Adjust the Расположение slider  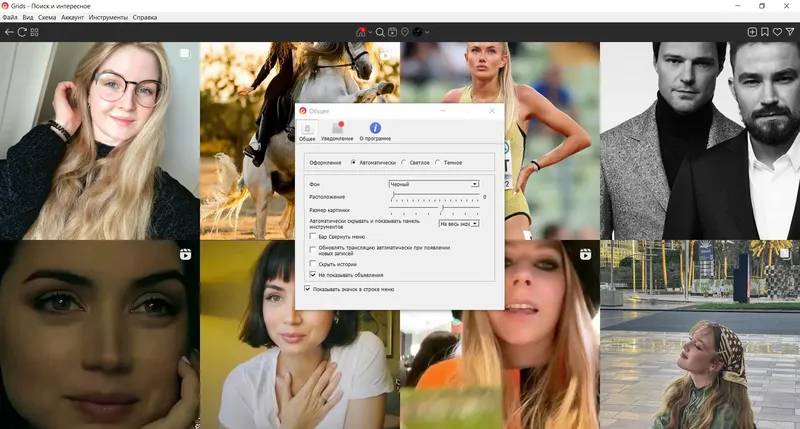coord(435,196)
